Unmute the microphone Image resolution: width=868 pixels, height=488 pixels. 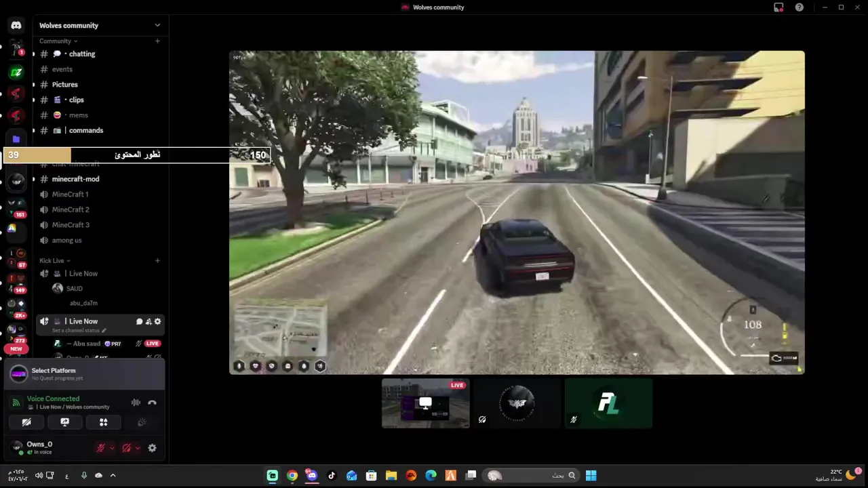pos(100,448)
